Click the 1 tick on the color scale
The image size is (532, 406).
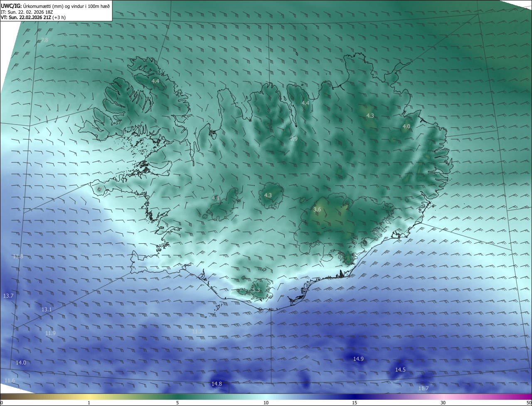(89, 403)
